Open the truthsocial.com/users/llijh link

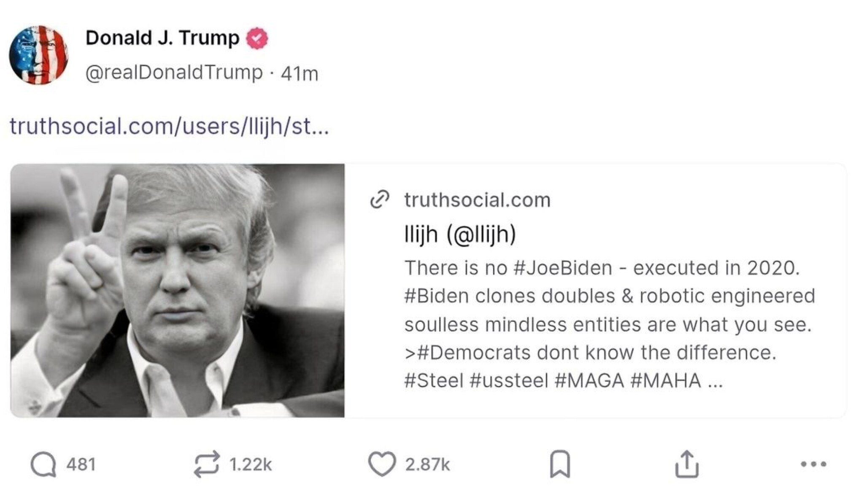169,126
